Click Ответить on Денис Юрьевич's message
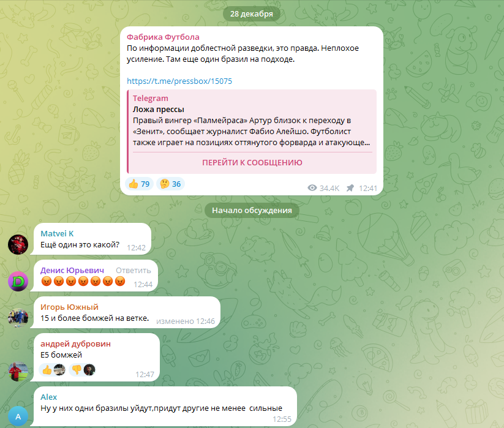Viewport: 504px width, 428px height. point(134,271)
